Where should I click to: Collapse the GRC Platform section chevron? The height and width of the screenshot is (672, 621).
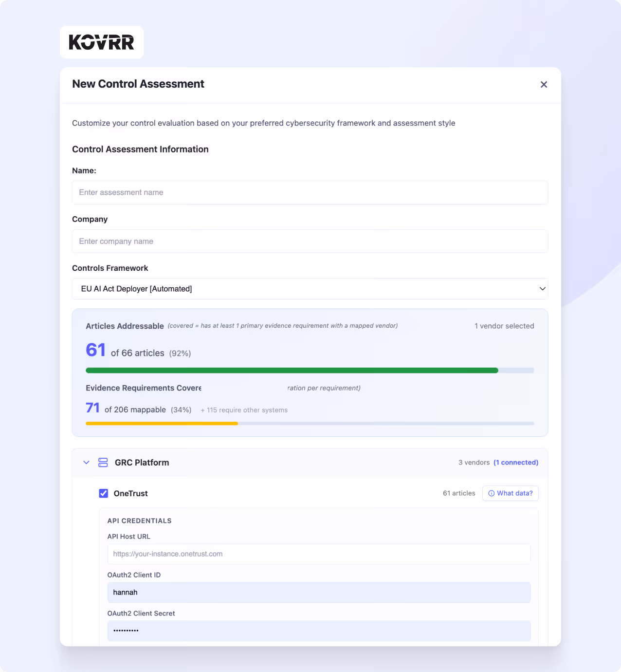[86, 462]
